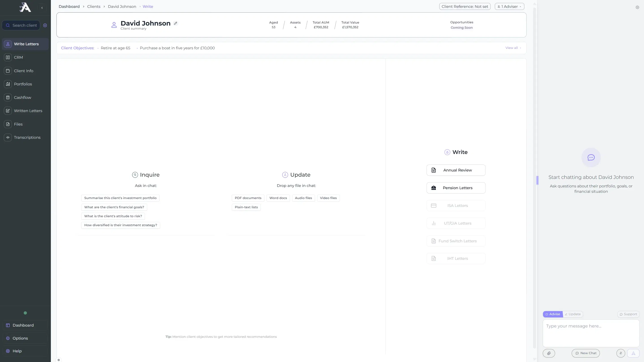The width and height of the screenshot is (644, 362).
Task: Open Transcriptions in the sidebar
Action: [27, 137]
